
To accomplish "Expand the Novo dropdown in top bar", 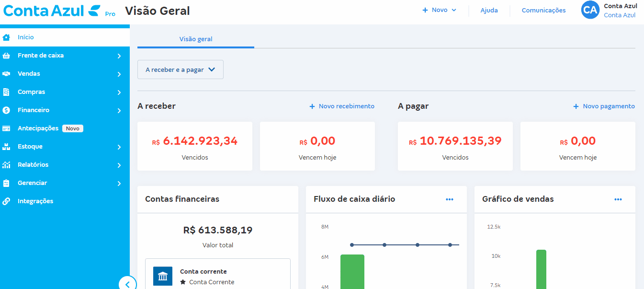I will pyautogui.click(x=439, y=10).
